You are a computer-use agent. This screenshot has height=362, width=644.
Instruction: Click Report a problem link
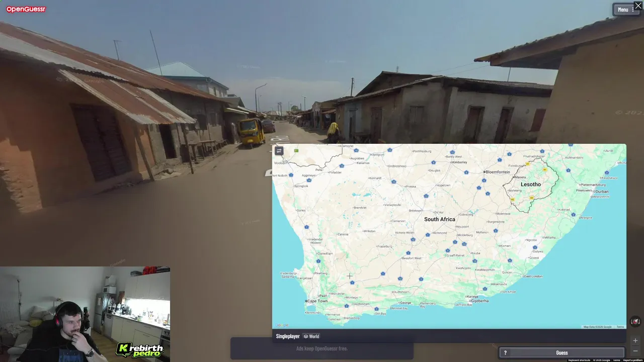[632, 360]
